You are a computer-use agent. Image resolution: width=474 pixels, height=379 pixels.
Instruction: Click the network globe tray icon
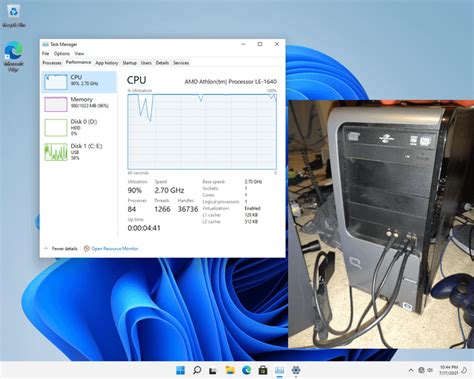click(422, 370)
